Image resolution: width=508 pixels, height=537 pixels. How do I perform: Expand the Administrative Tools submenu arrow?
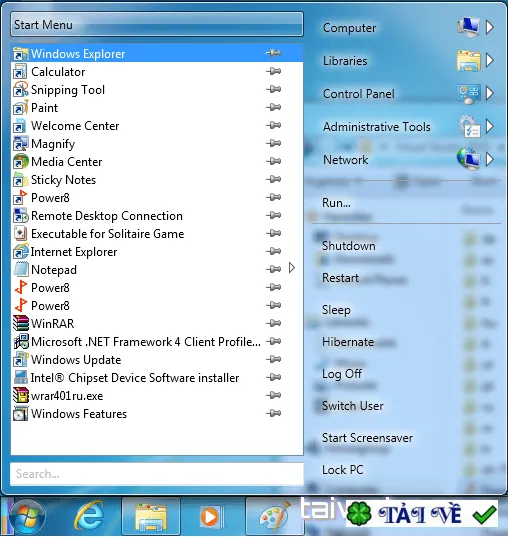(490, 126)
